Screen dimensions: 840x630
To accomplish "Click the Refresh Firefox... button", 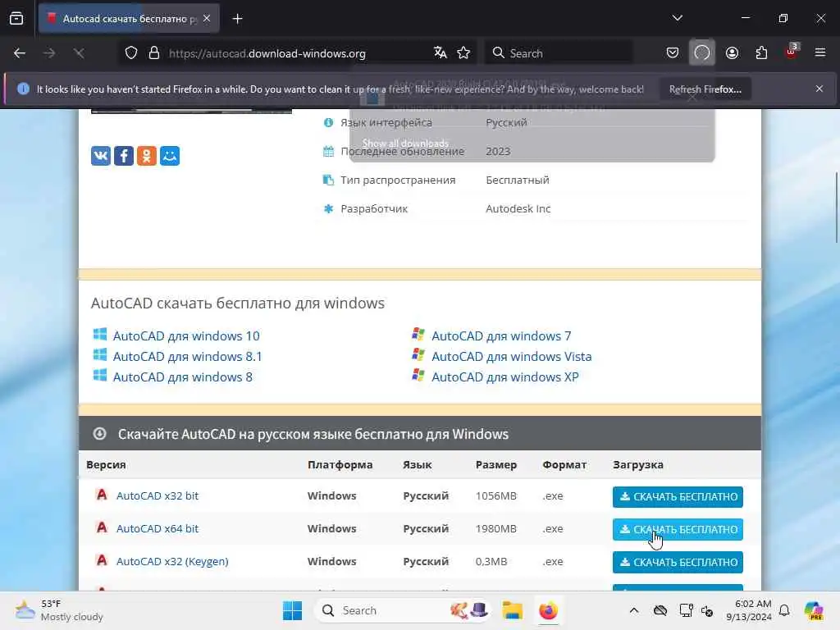I will tap(705, 89).
